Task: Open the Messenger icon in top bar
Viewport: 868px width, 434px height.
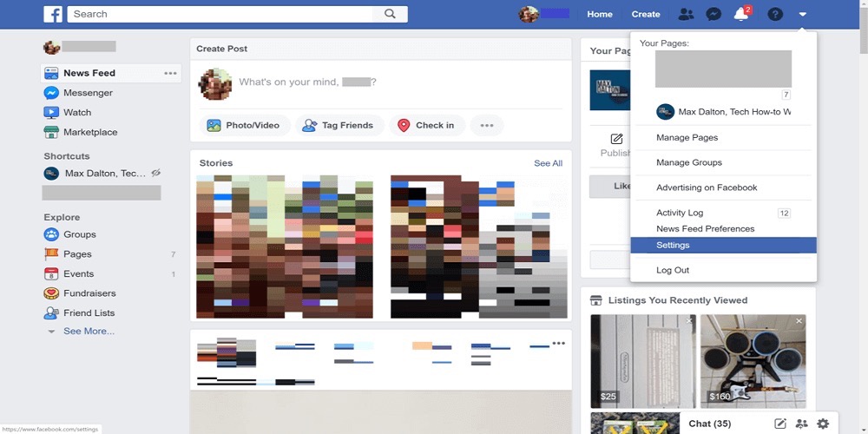Action: (713, 15)
